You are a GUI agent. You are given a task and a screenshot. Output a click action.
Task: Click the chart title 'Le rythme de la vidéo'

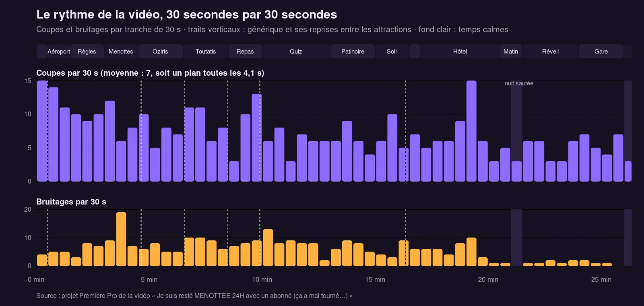(x=186, y=14)
